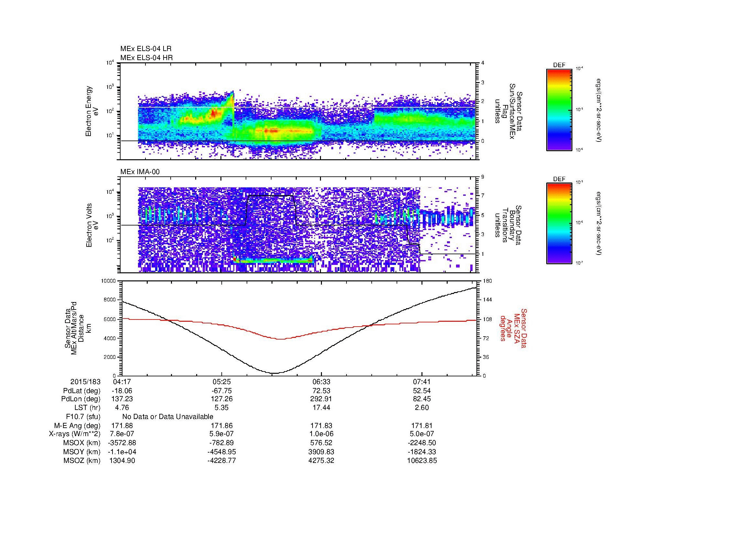Image resolution: width=756 pixels, height=534 pixels.
Task: Click the 'Electron Energy eV' axis label
Action: coord(92,111)
